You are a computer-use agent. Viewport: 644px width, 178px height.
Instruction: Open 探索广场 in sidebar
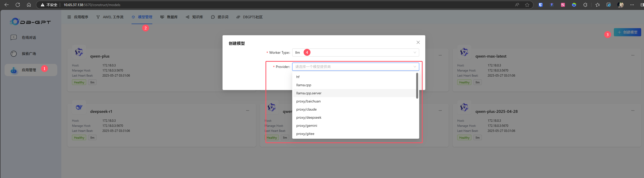[31, 54]
